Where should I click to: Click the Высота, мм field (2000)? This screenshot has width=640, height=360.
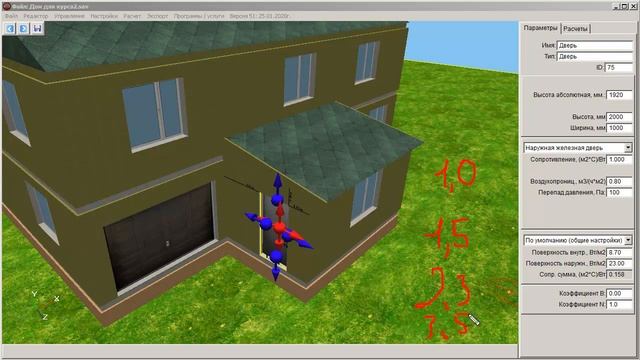coord(620,117)
